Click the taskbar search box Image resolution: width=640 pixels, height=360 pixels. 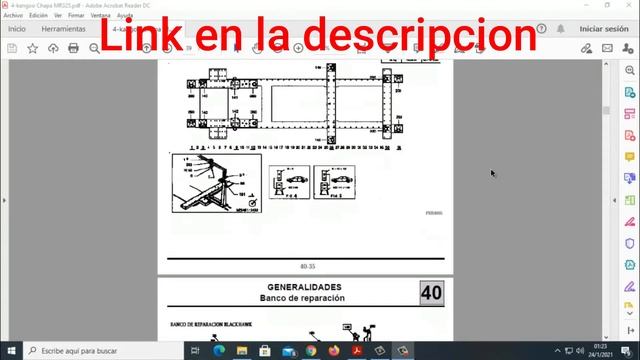coord(104,351)
